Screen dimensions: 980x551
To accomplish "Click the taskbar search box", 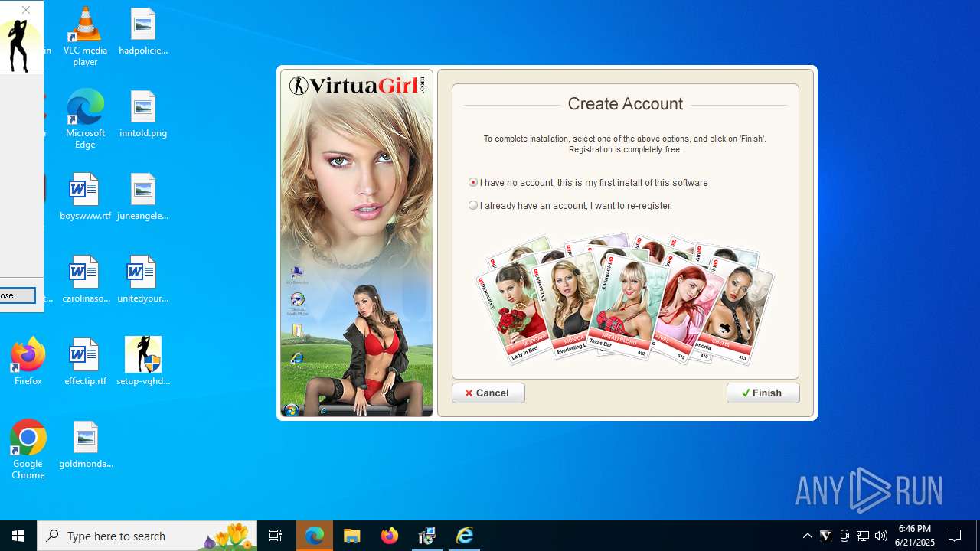I will 147,536.
